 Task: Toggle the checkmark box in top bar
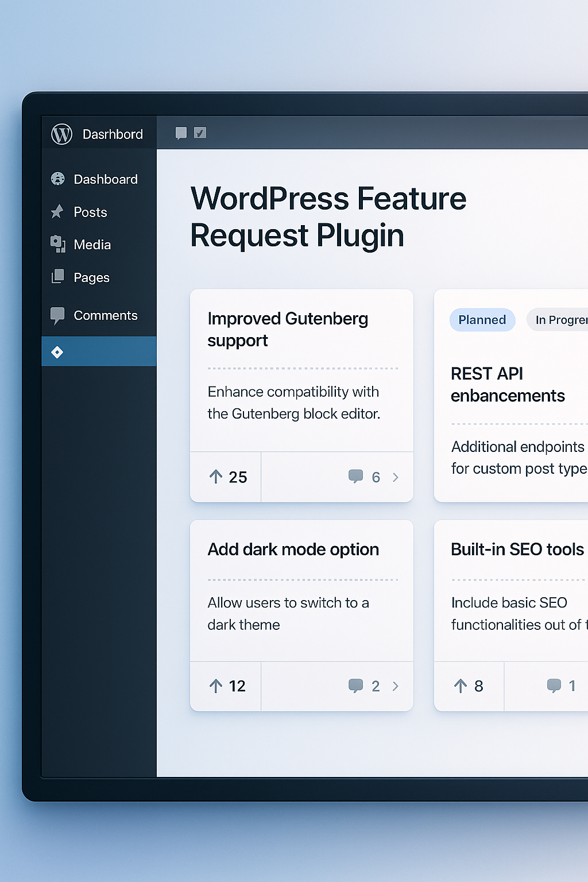pyautogui.click(x=200, y=133)
